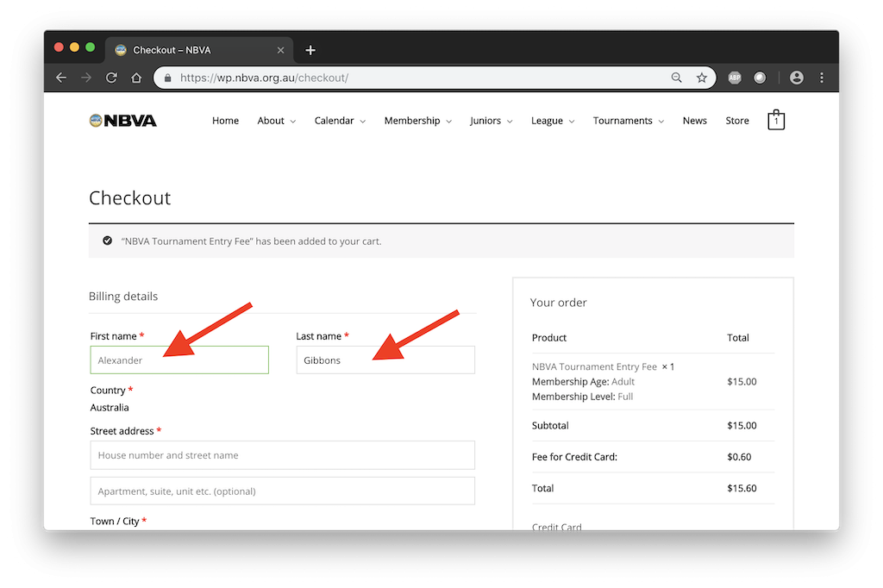
Task: Click the Australia country value
Action: (x=110, y=407)
